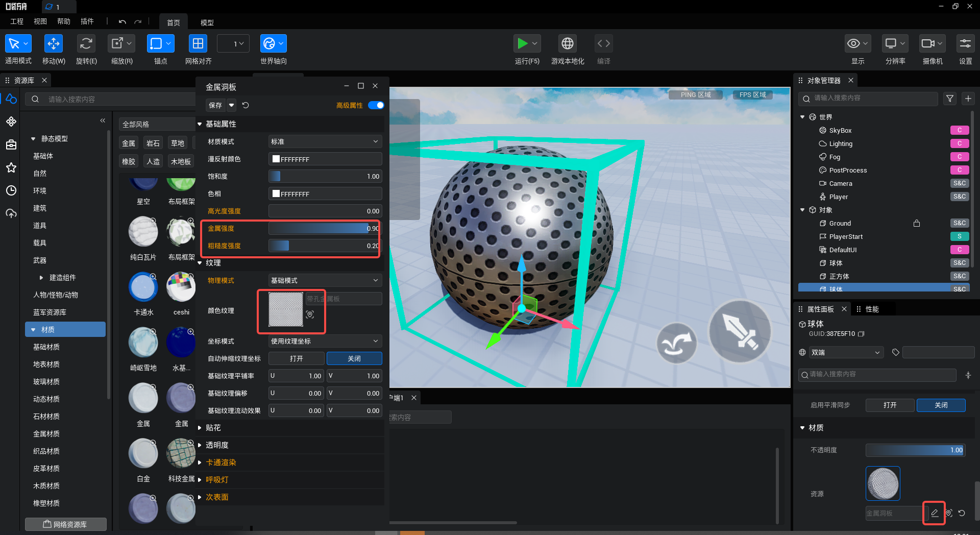Open the 网络资源库 button
Screen dimensions: 980x535
tap(65, 524)
